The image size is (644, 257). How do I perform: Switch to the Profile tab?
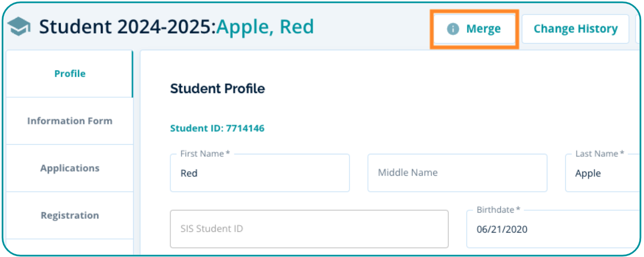click(70, 74)
